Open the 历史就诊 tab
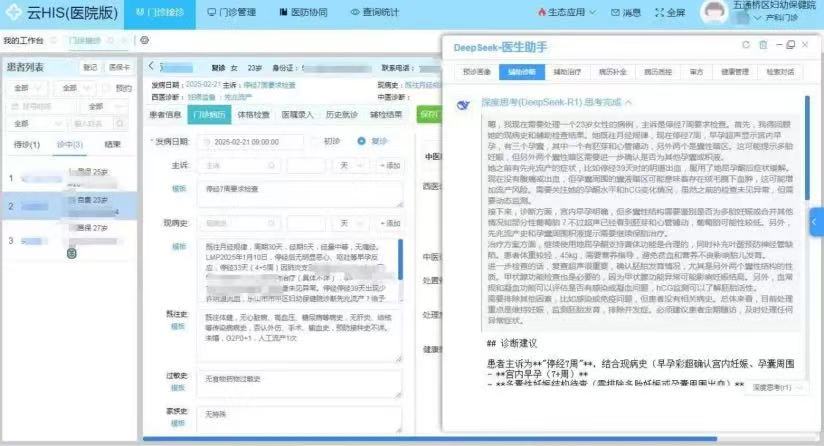Screen dimensions: 824x446 point(342,115)
